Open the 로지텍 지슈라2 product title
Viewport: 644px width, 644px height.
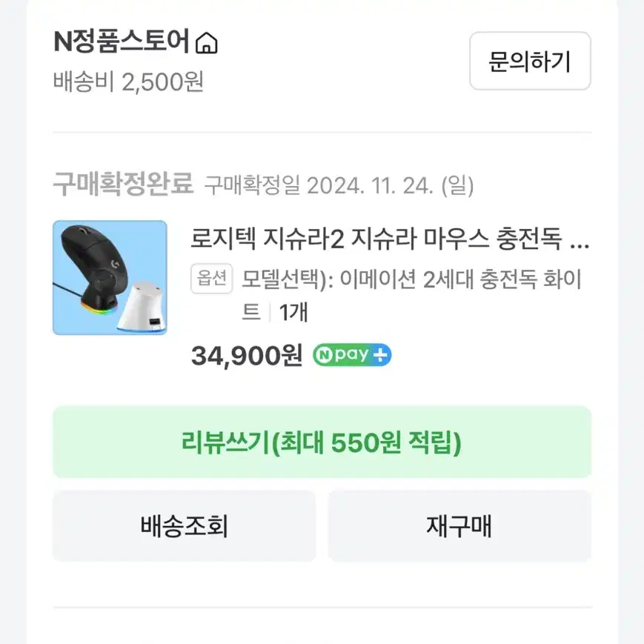pyautogui.click(x=390, y=239)
